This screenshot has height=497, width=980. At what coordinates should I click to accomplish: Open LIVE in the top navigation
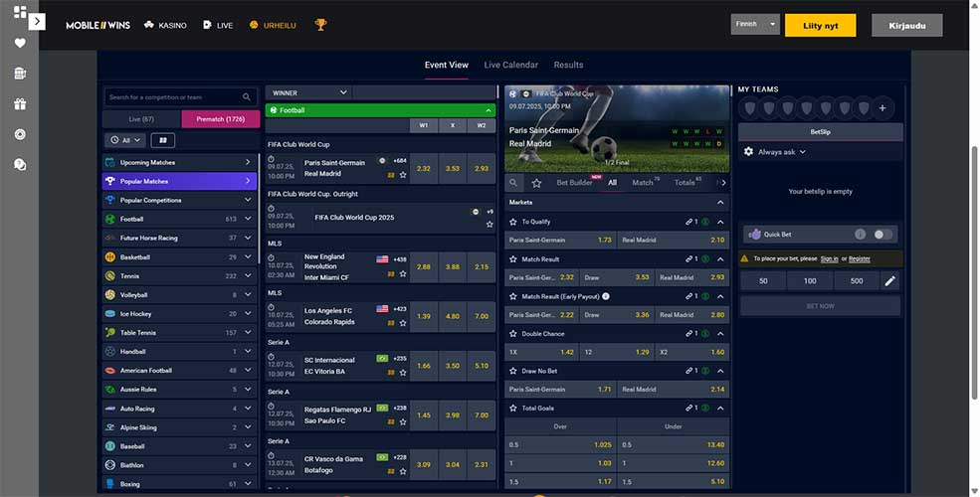(x=218, y=25)
